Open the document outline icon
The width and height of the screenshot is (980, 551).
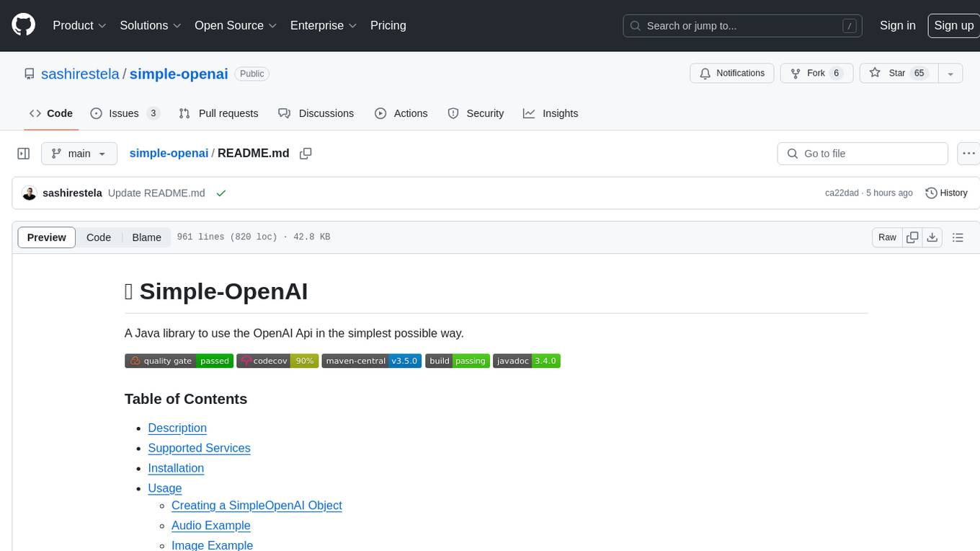[958, 237]
